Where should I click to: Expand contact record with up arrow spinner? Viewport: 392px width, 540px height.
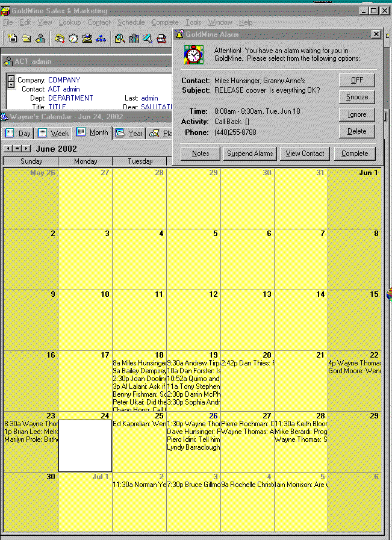[x=11, y=78]
